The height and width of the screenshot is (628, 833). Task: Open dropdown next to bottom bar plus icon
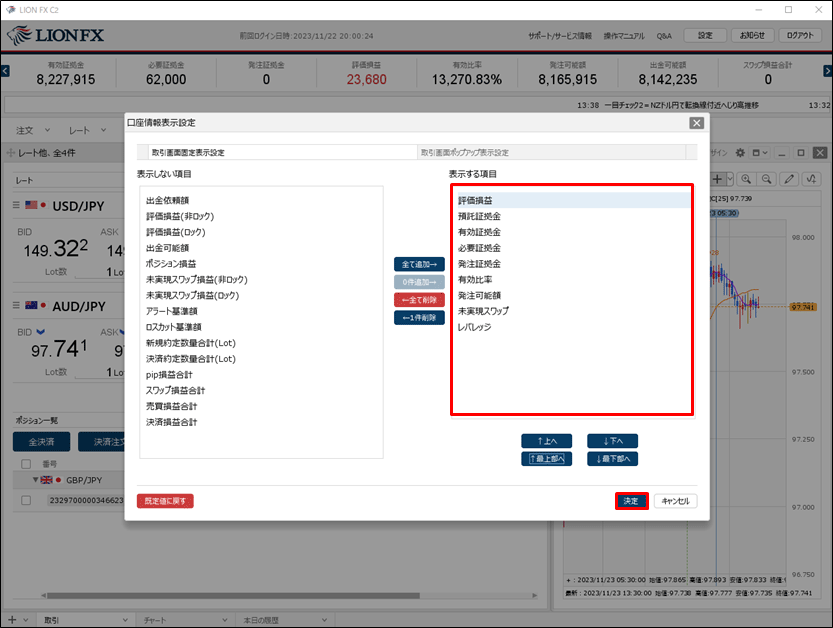26,620
